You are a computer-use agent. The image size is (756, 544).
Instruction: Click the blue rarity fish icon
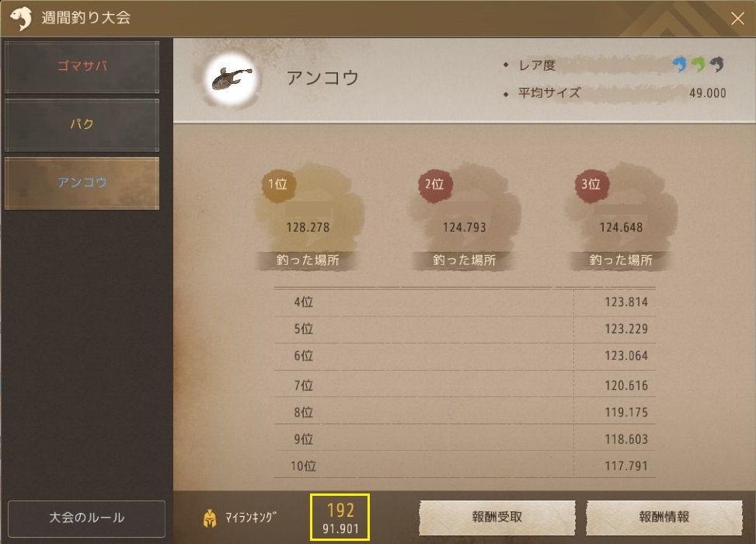pos(680,65)
